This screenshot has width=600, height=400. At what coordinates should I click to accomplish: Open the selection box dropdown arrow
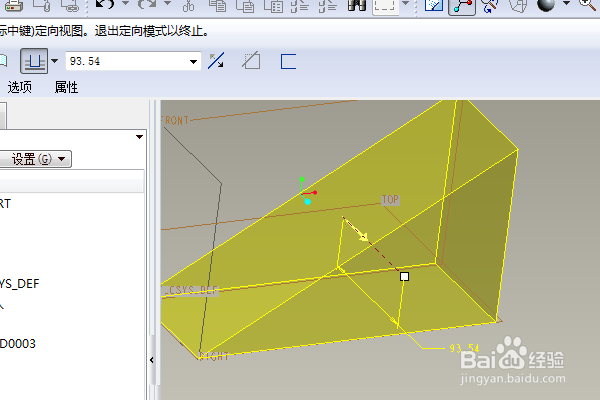[x=406, y=3]
